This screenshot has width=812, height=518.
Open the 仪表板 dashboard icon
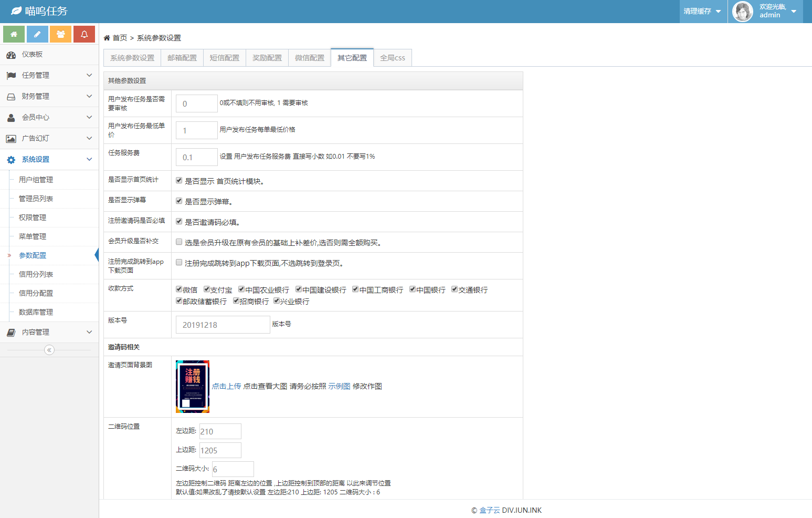click(11, 55)
